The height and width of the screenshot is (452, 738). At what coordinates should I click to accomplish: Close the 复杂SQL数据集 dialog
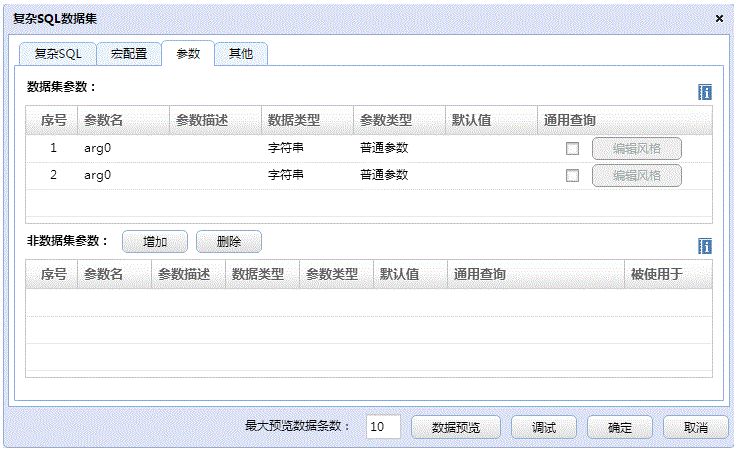click(x=719, y=18)
